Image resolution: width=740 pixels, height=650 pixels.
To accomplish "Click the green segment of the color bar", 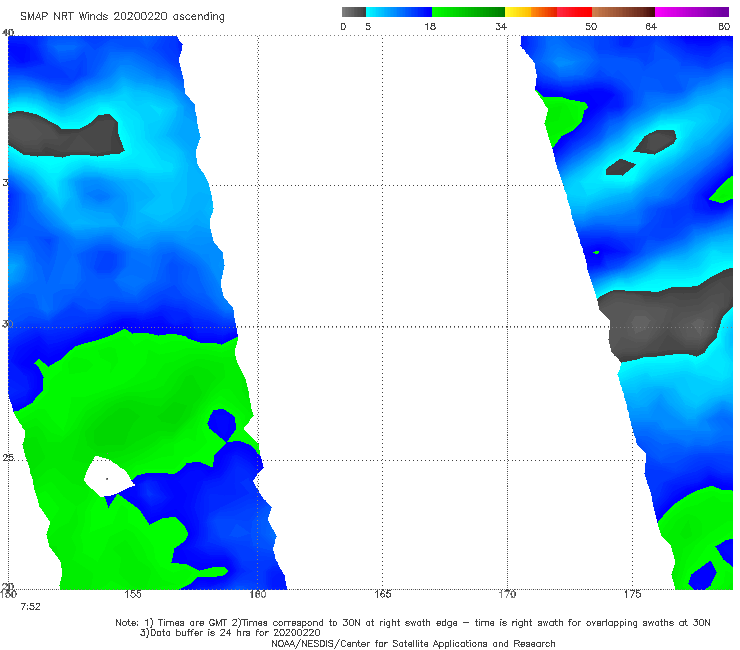I will tap(468, 12).
